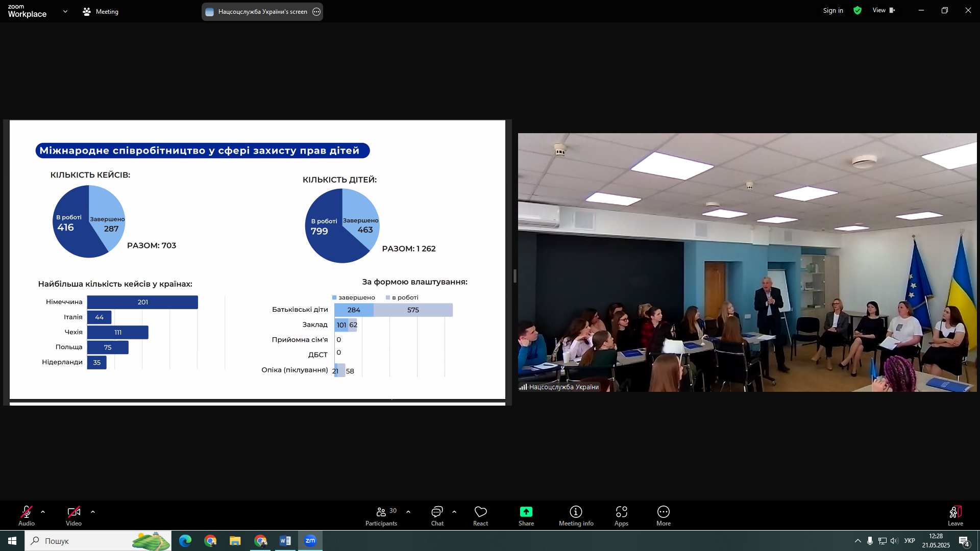This screenshot has height=551, width=980.
Task: Expand the Zoom Workplace dropdown chevron
Action: pos(65,11)
